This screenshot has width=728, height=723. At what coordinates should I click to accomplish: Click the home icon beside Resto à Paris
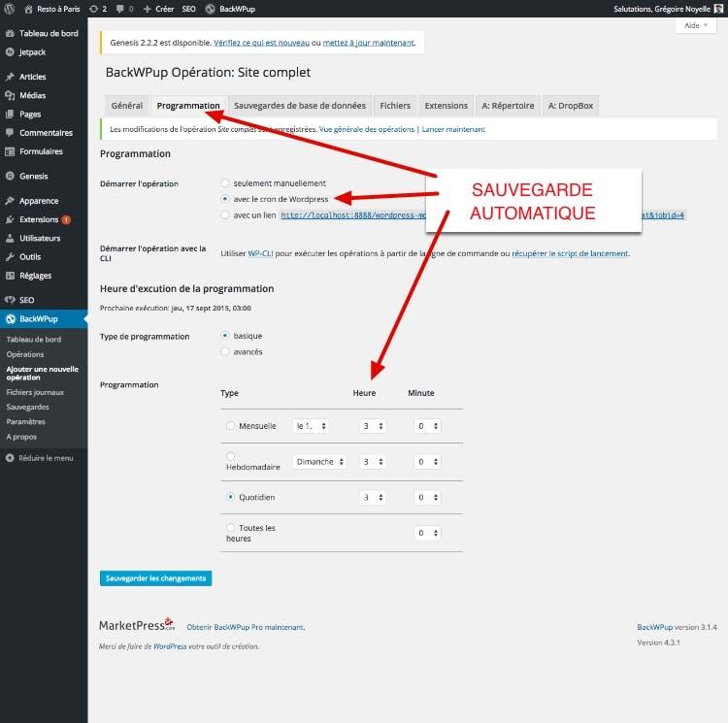click(28, 9)
